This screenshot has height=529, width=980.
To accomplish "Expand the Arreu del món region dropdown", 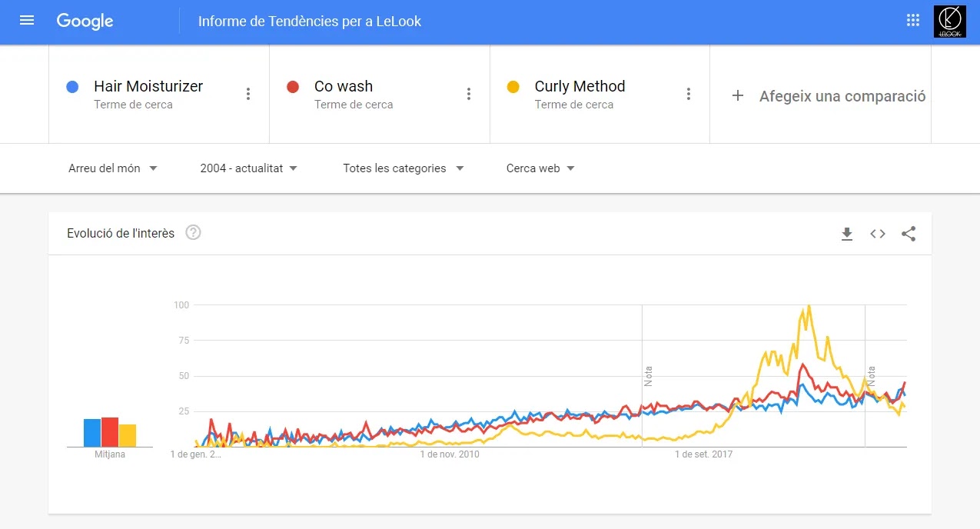I will click(x=113, y=168).
